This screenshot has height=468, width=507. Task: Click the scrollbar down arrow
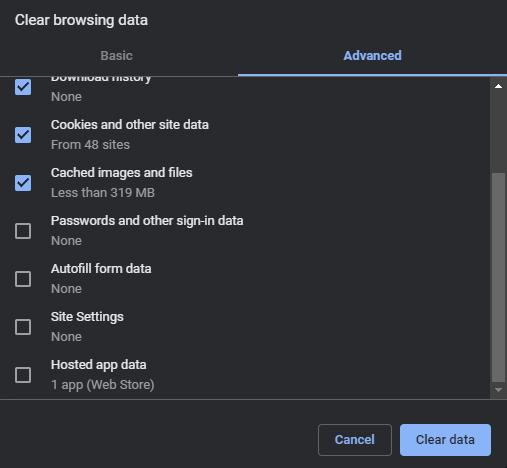(x=498, y=390)
